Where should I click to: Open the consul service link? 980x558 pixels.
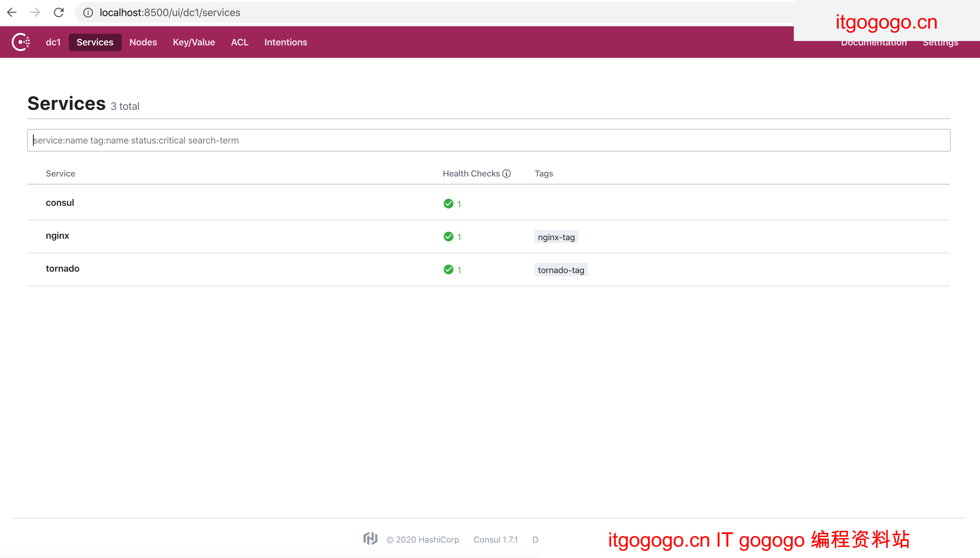coord(60,202)
